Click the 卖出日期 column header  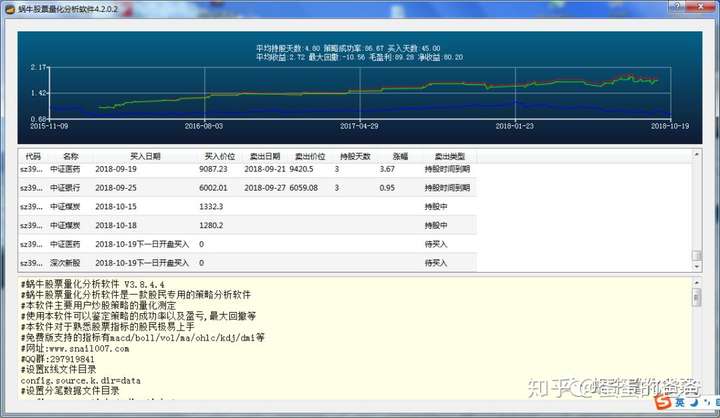tap(264, 156)
